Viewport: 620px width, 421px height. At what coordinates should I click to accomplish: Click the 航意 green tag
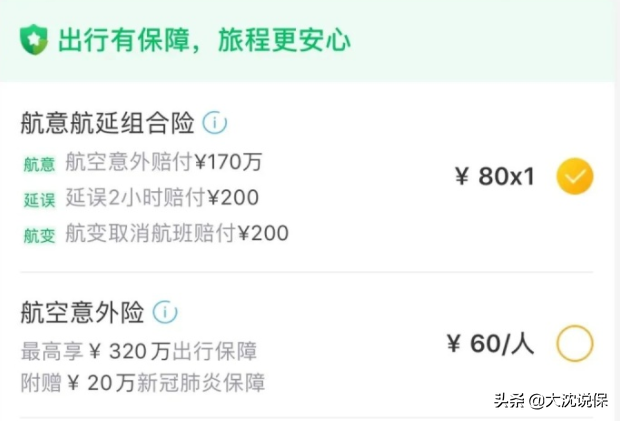(39, 164)
